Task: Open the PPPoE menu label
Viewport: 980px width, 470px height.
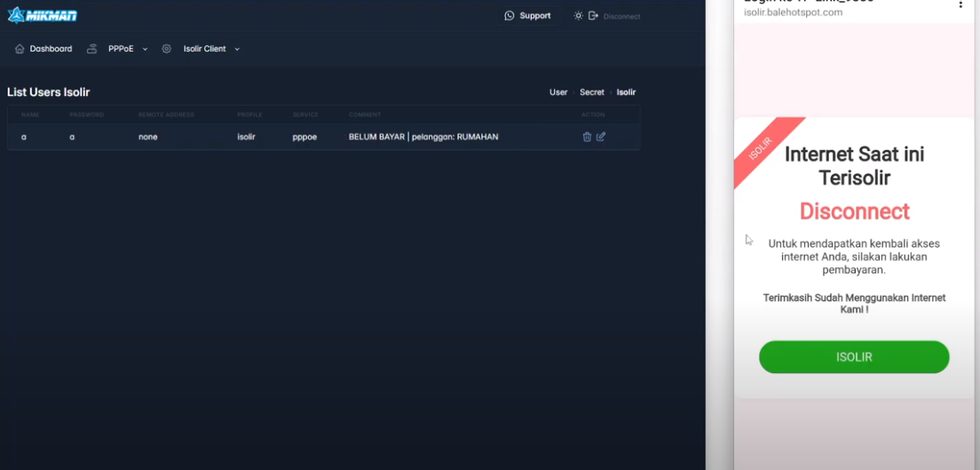Action: pos(121,49)
